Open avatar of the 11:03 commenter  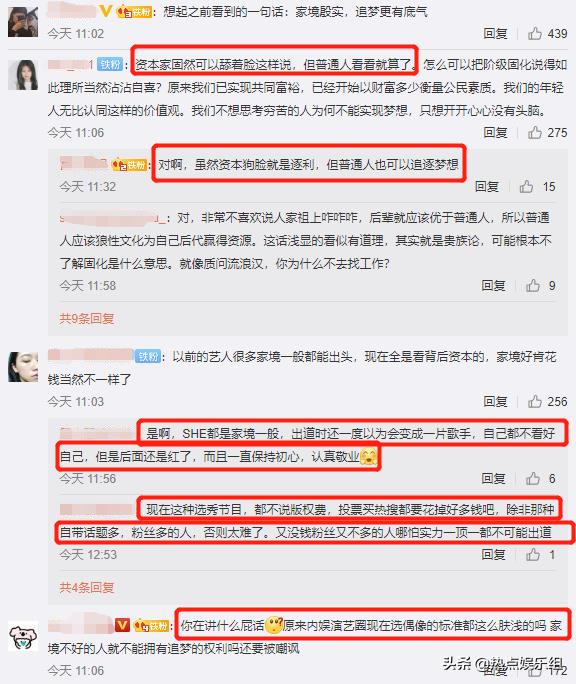click(23, 367)
